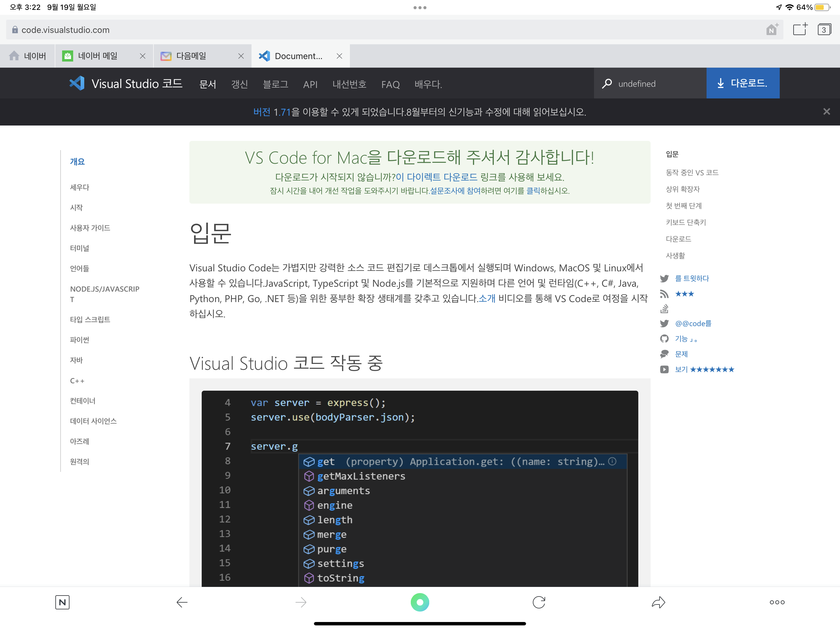Select 사용자 가이드 in left sidebar
Screen dimensions: 840x630
(x=90, y=228)
